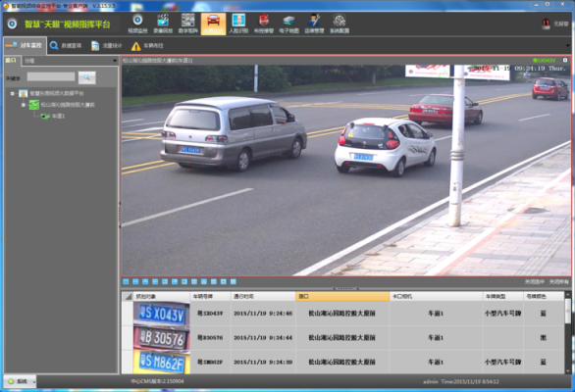Open the 数字矩阵 digital matrix module

(x=188, y=24)
